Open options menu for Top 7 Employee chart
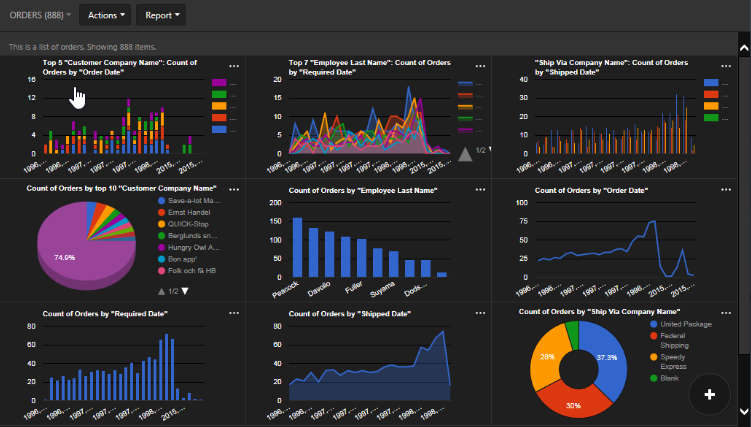Screen dimensions: 751x427 [x=481, y=65]
